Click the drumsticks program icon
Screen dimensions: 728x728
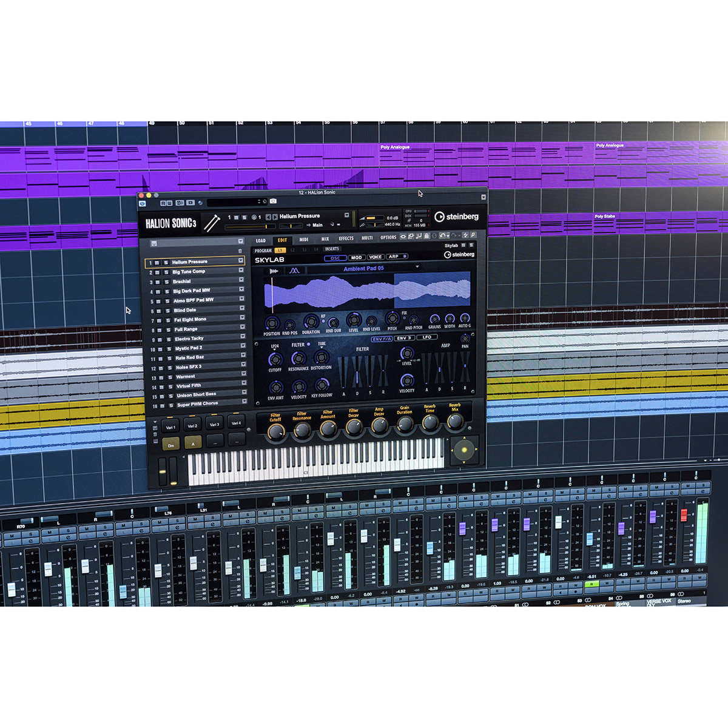pos(211,223)
